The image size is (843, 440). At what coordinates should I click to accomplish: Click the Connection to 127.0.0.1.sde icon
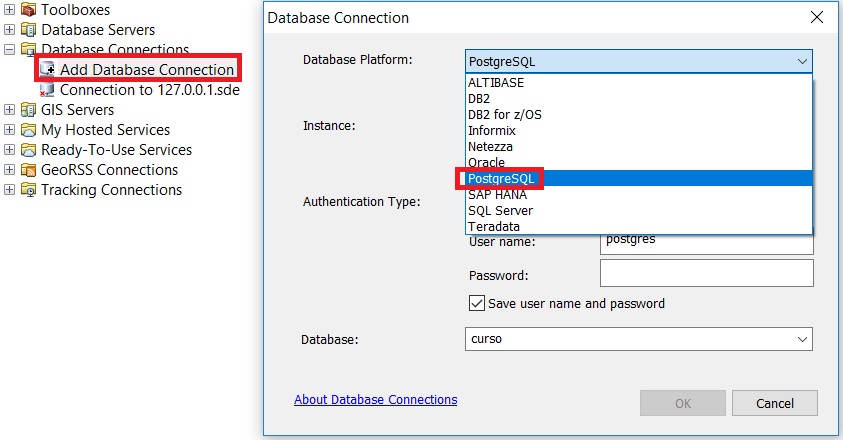click(47, 90)
